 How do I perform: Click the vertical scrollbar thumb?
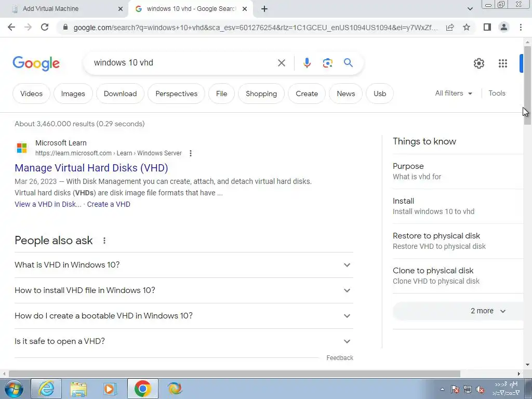click(527, 85)
